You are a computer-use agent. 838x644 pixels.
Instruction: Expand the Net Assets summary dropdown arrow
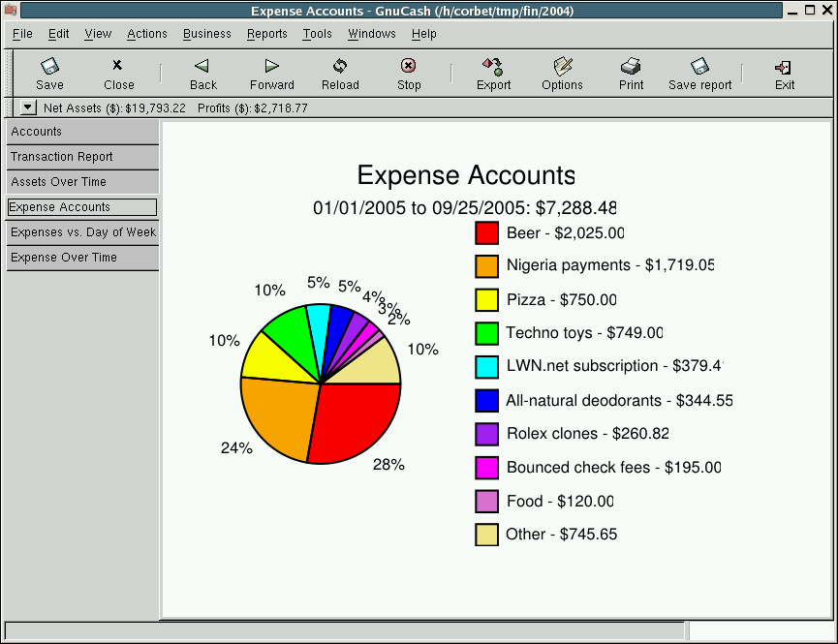click(x=28, y=108)
